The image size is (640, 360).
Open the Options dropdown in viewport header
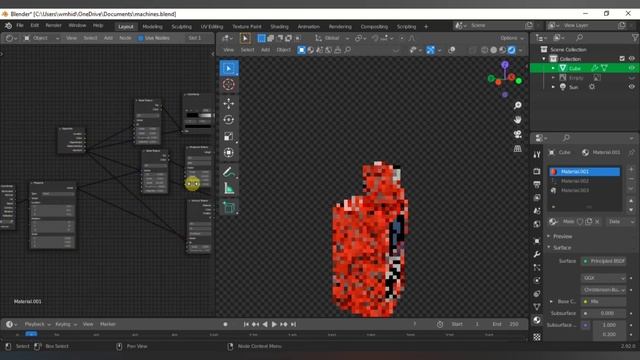512,38
